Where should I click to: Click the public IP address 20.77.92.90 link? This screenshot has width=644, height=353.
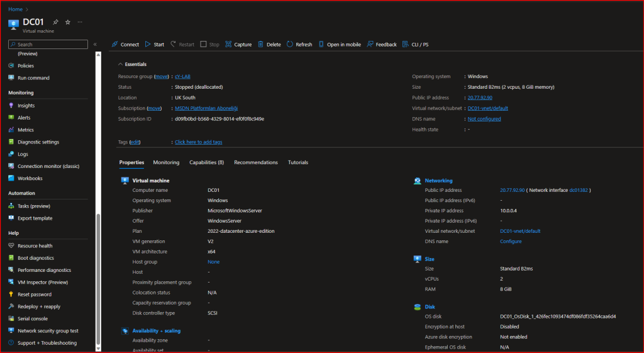pos(479,98)
